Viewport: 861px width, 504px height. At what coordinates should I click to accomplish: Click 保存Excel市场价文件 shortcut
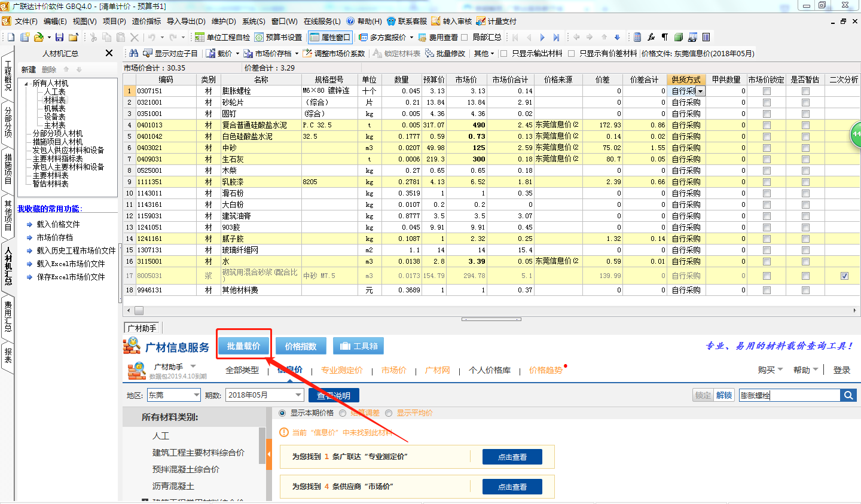click(x=71, y=277)
